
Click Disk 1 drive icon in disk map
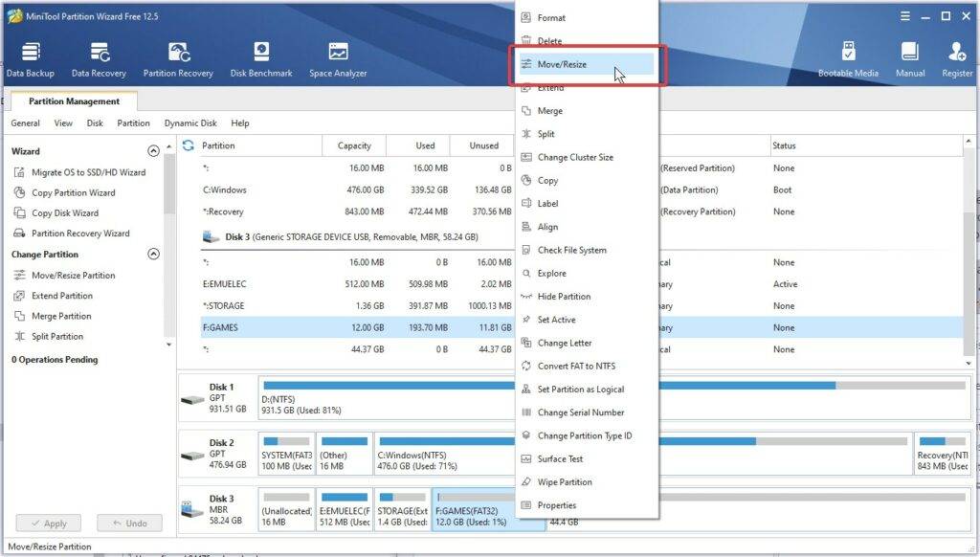pyautogui.click(x=192, y=399)
